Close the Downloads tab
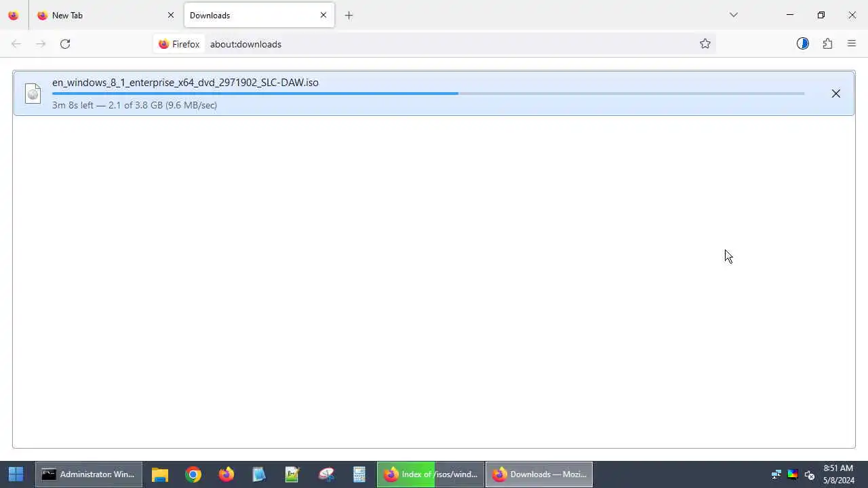Screen dimensions: 868x488 tap(323, 15)
